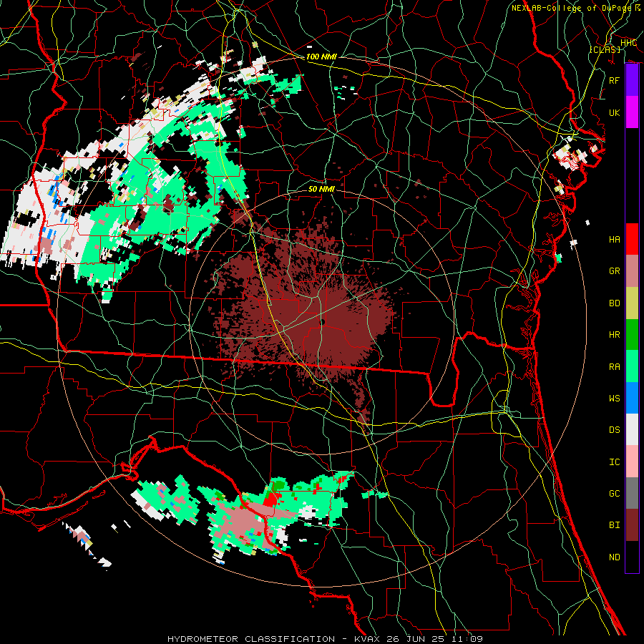The width and height of the screenshot is (644, 644).
Task: Click the BD legend label
Action: (615, 303)
